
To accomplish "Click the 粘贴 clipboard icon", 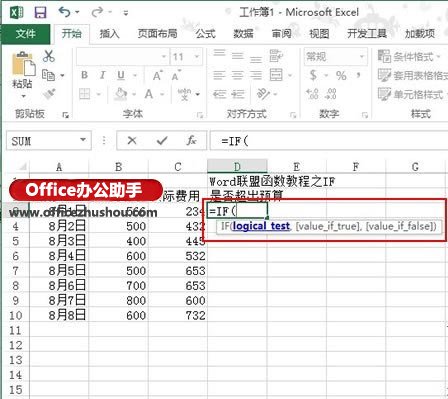I will 23,64.
